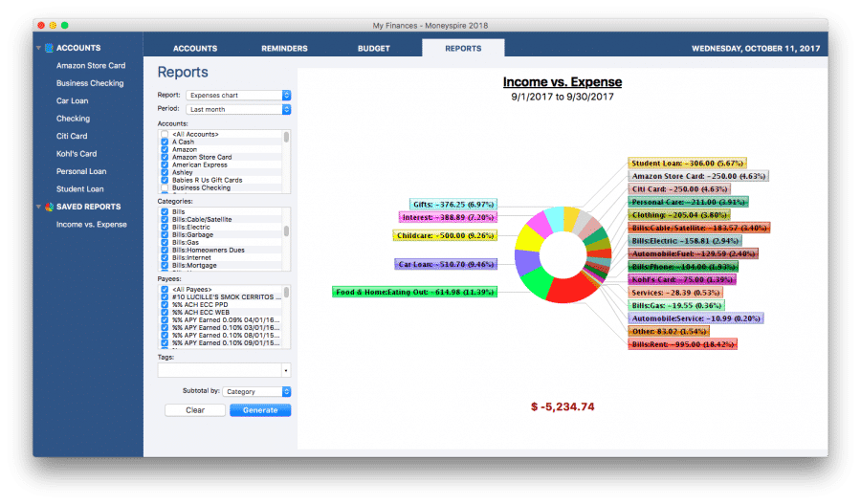Image resolution: width=861 pixels, height=504 pixels.
Task: Toggle the <All Payees> checkbox
Action: click(165, 289)
